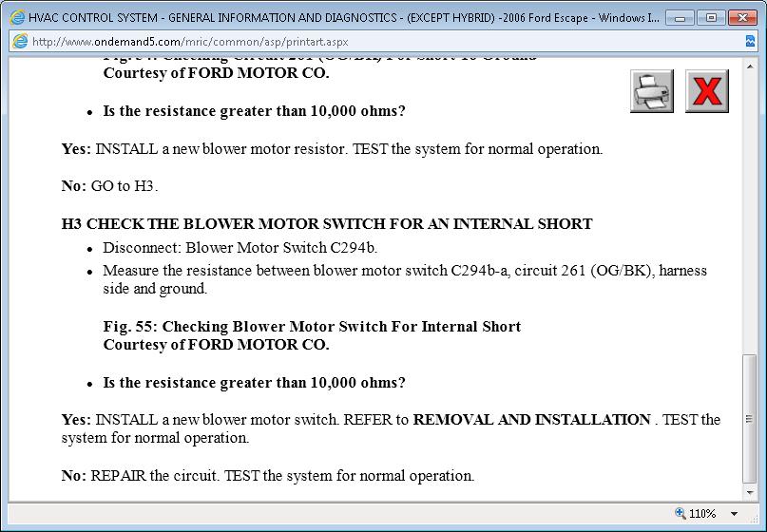Click the 'Is the resistance greater' question under Fig. 55
767x532 pixels.
[x=254, y=382]
